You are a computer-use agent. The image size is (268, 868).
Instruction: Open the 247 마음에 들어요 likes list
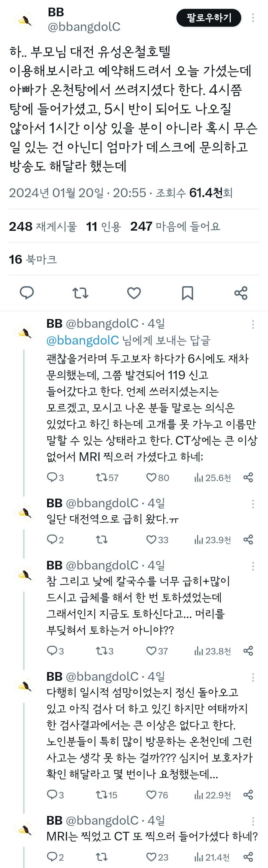pos(175,226)
